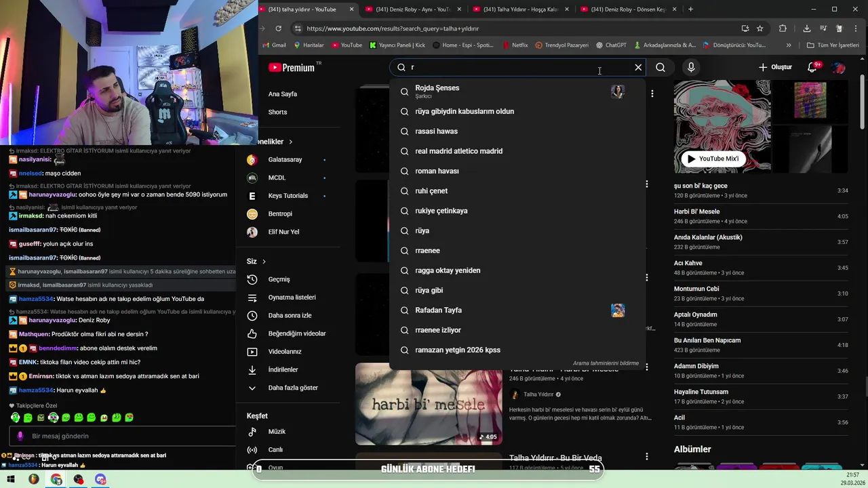Open FL Studio from the taskbar
Screen dimensions: 868x488
pos(33,480)
